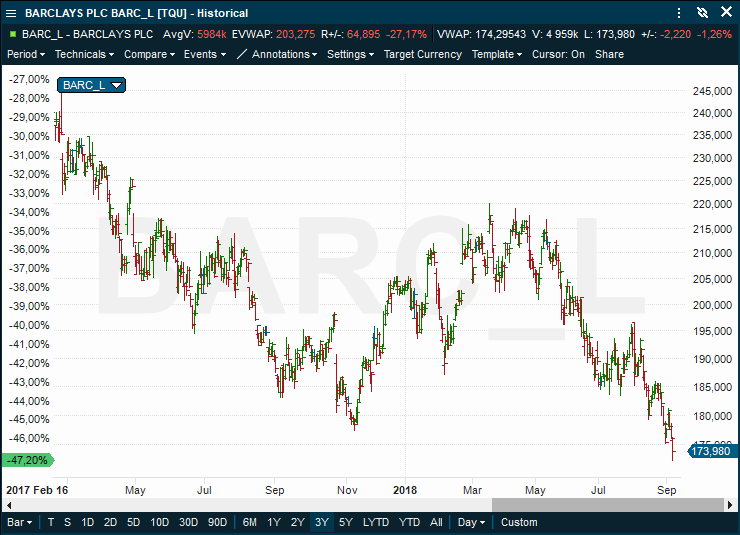740x535 pixels.
Task: Click the left arrow of the horizontal scrollbar
Action: pos(9,505)
